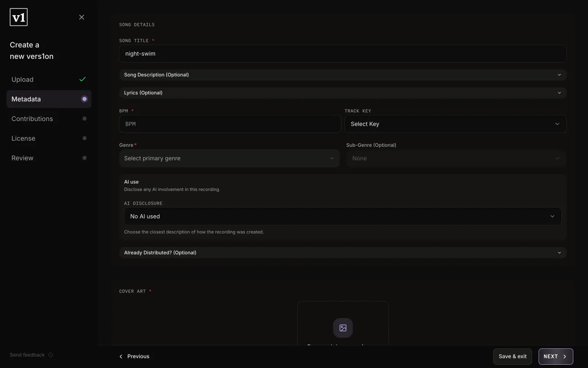Screen dimensions: 588x368
Task: Go to the Upload step
Action: tap(49, 80)
